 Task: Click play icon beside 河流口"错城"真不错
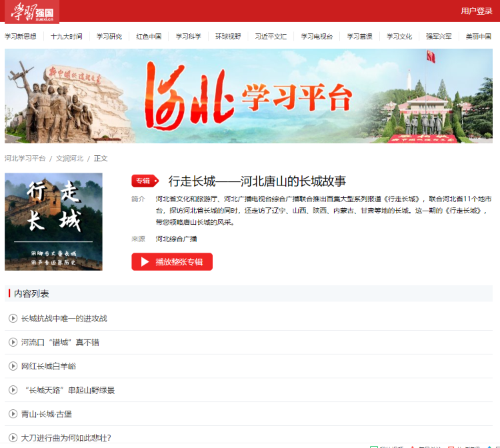coord(13,342)
